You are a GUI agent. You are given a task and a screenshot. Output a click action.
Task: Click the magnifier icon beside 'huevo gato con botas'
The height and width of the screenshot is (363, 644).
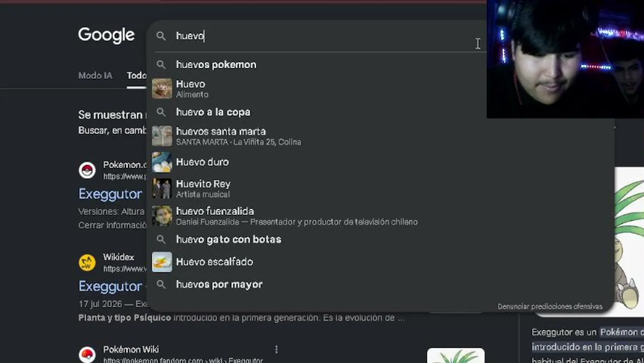(161, 239)
